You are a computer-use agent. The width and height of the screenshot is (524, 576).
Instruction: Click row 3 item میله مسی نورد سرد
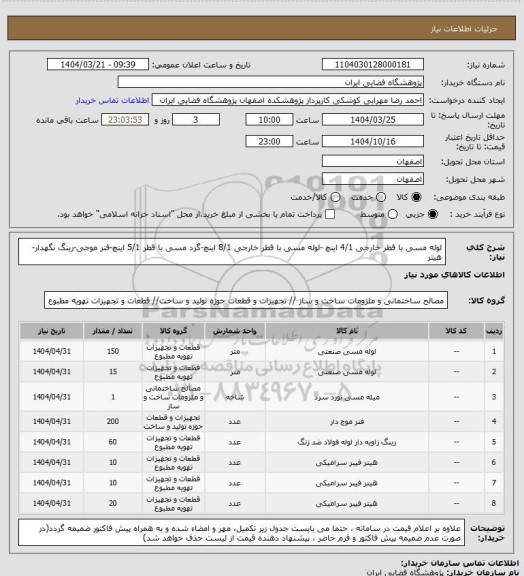tap(347, 397)
